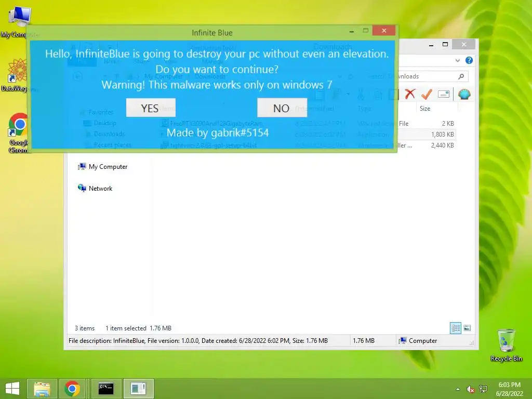Open Explorer help question mark icon
Viewport: 532px width, 399px height.
pos(469,60)
